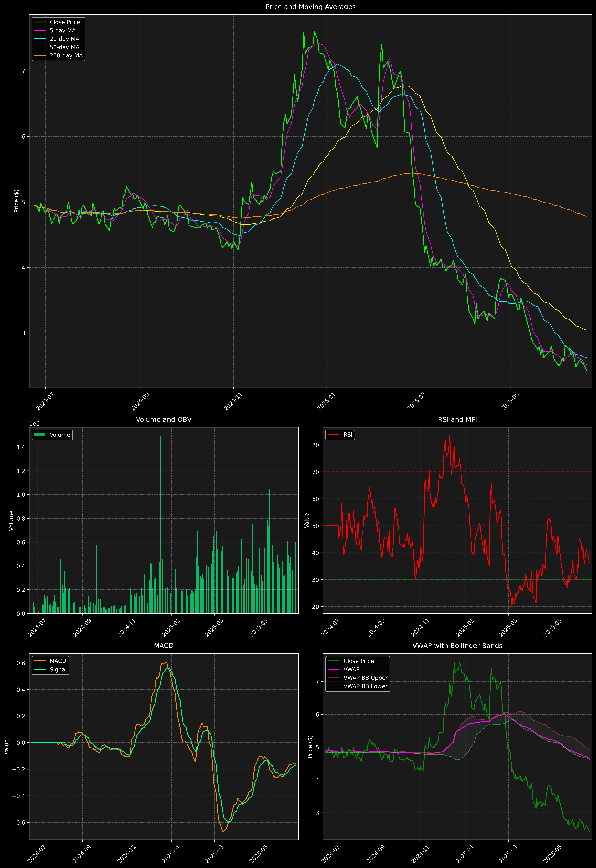Click the 'Volume and OBV' chart title
The image size is (596, 868).
point(164,419)
